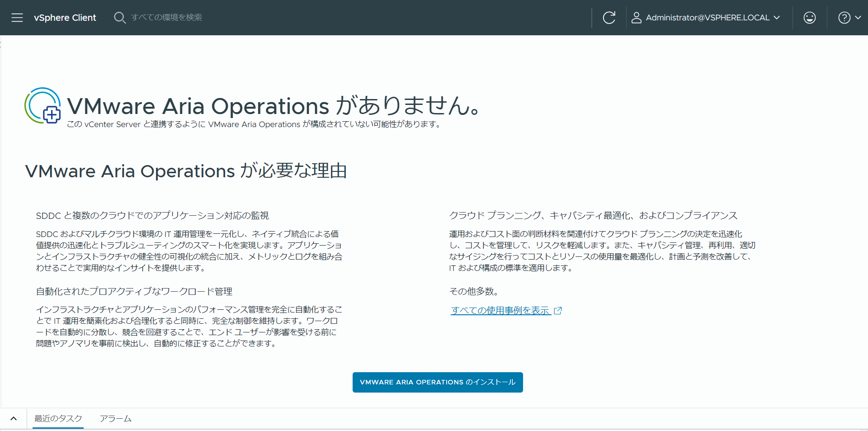Click クラウド プランニング、キャパシティ最適化 heading

pos(593,216)
